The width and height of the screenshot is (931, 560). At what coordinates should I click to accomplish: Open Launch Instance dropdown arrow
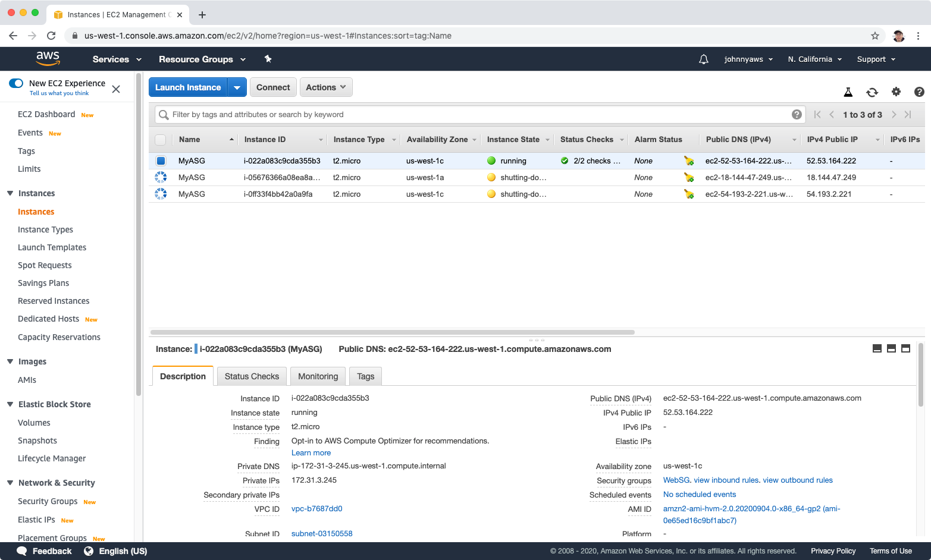237,87
